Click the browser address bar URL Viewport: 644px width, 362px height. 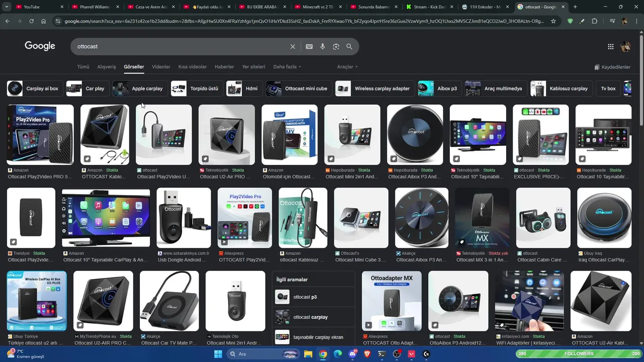click(x=304, y=21)
